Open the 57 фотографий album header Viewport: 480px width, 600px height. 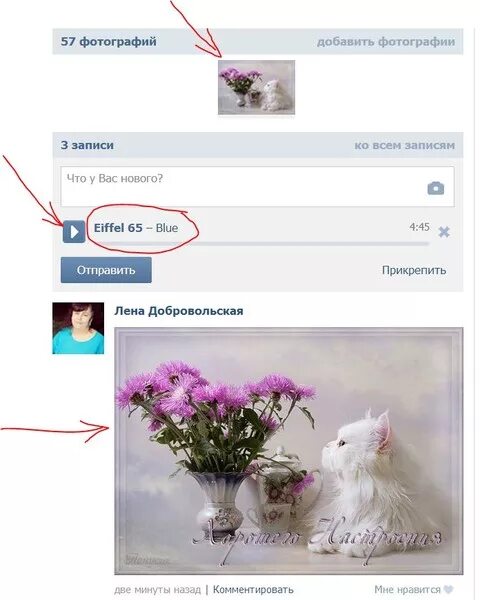point(108,41)
